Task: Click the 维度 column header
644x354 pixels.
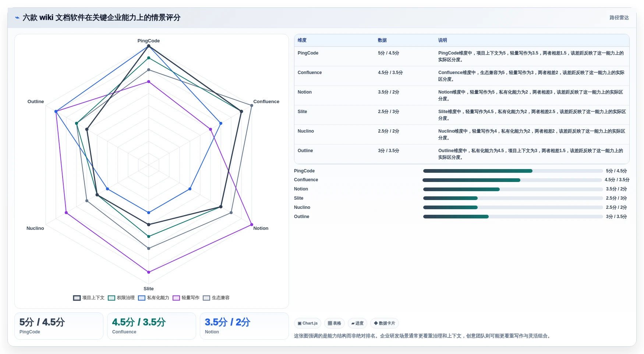Action: pyautogui.click(x=302, y=40)
